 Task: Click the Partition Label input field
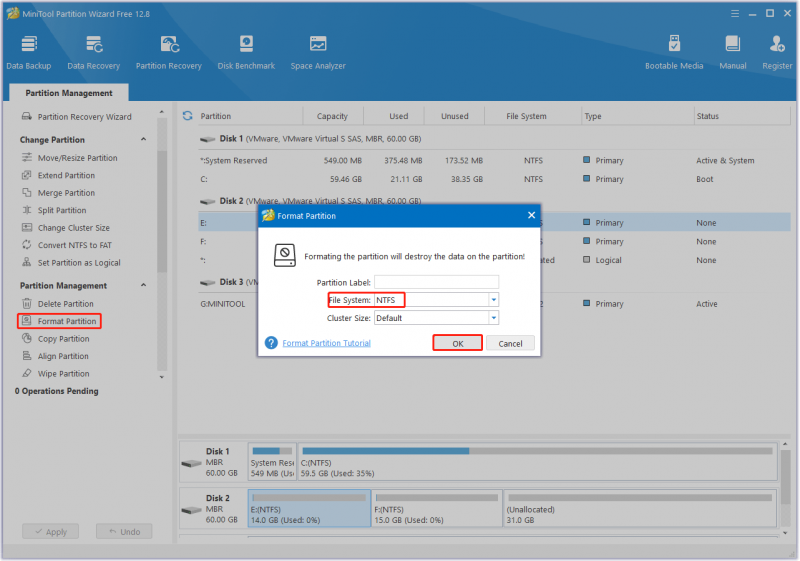436,282
